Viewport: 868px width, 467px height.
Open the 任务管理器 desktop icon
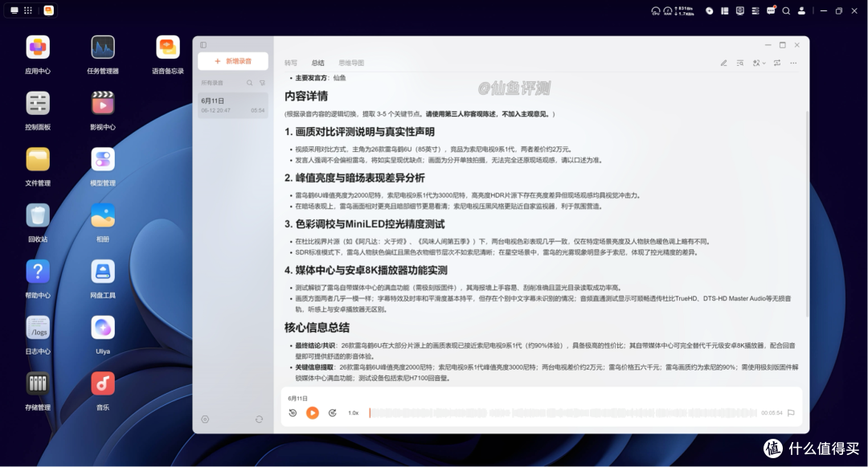(103, 47)
